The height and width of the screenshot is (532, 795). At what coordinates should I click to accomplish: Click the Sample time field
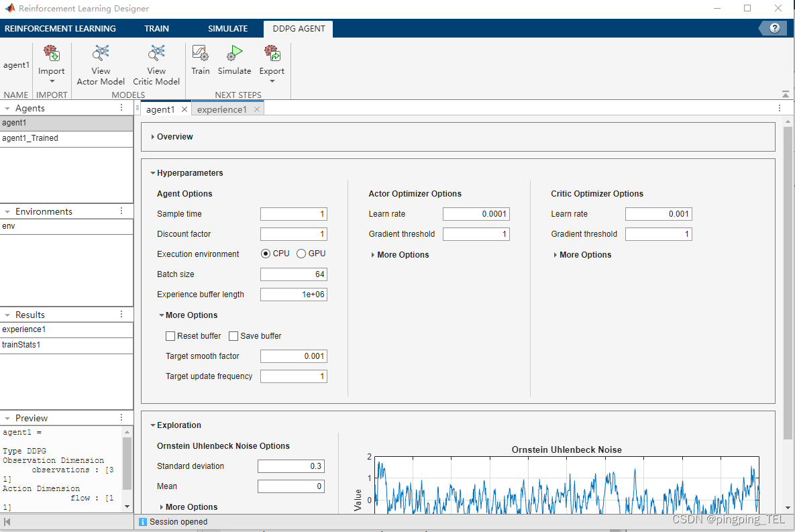click(x=294, y=214)
